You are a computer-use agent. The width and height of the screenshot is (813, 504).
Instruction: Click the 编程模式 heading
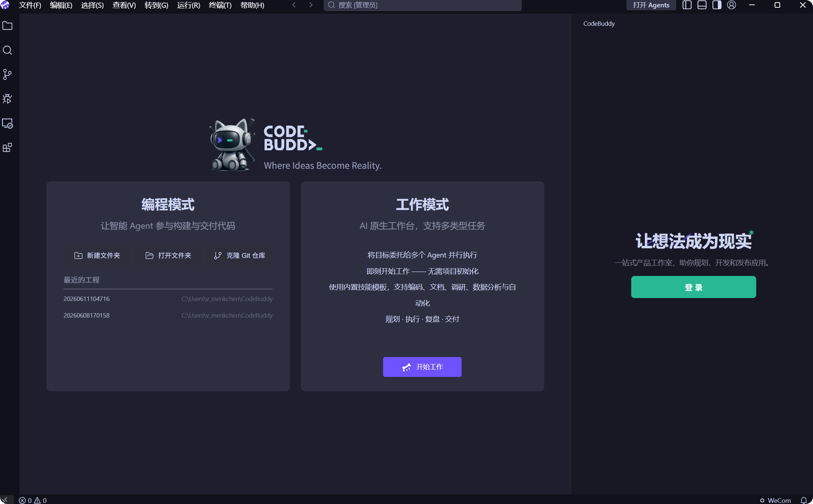[168, 205]
